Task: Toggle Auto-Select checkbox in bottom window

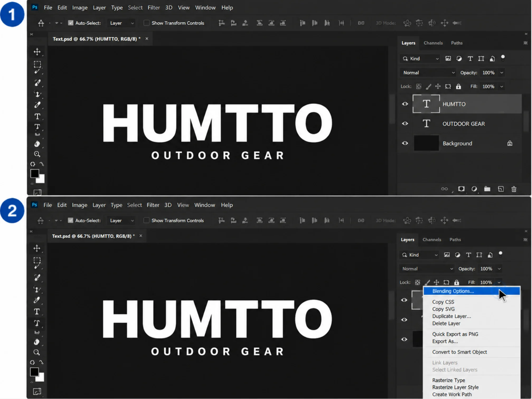Action: (x=70, y=220)
